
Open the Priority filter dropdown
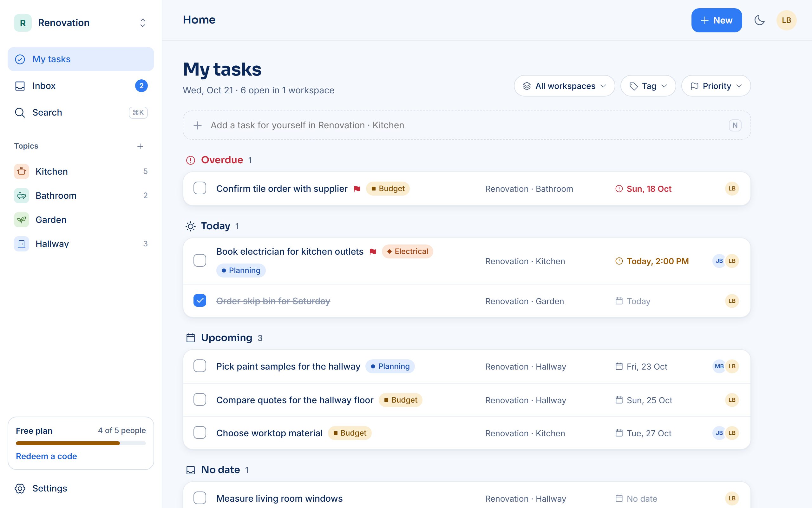pyautogui.click(x=716, y=86)
